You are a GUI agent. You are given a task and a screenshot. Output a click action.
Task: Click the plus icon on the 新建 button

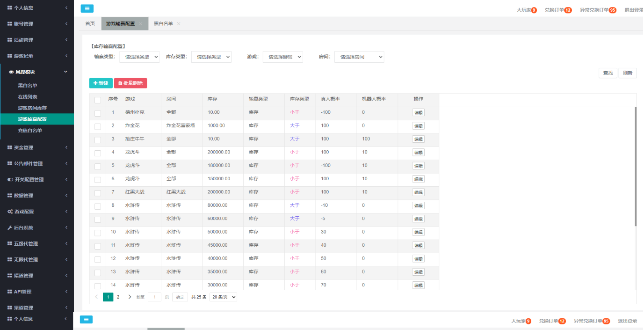(95, 82)
